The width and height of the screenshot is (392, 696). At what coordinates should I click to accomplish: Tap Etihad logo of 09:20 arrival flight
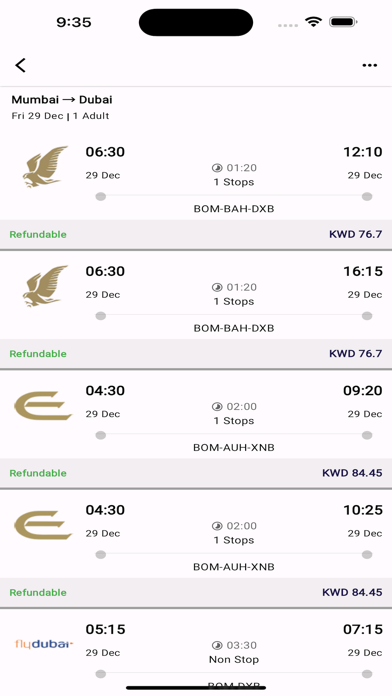tap(43, 405)
